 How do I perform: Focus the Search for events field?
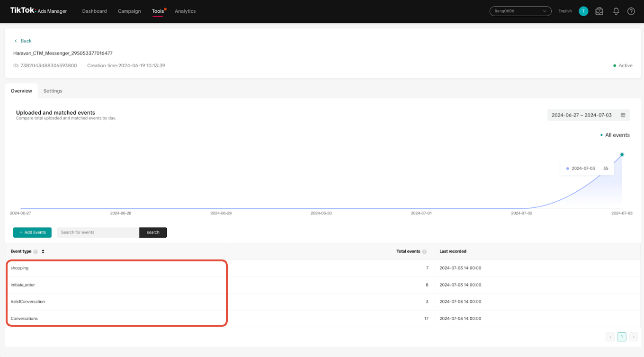(98, 232)
